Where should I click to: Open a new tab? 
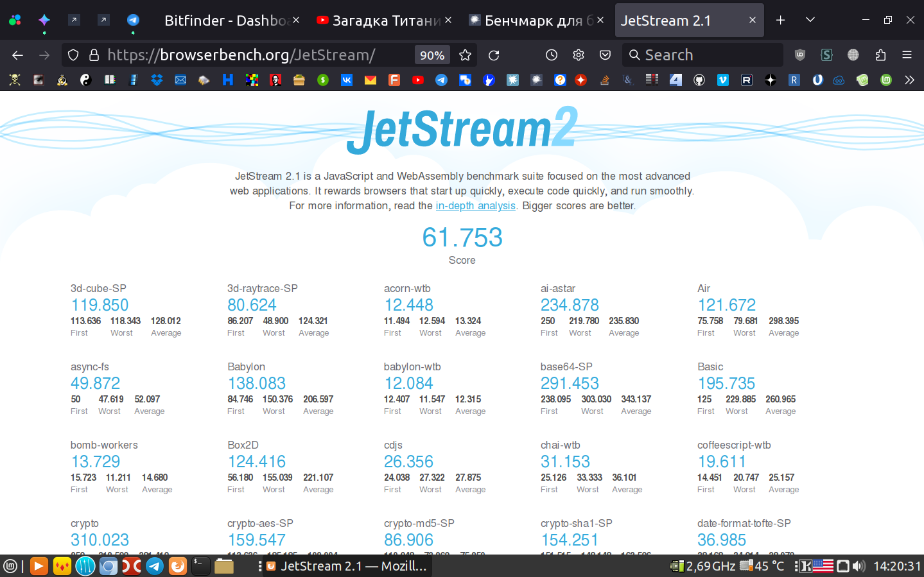(781, 20)
